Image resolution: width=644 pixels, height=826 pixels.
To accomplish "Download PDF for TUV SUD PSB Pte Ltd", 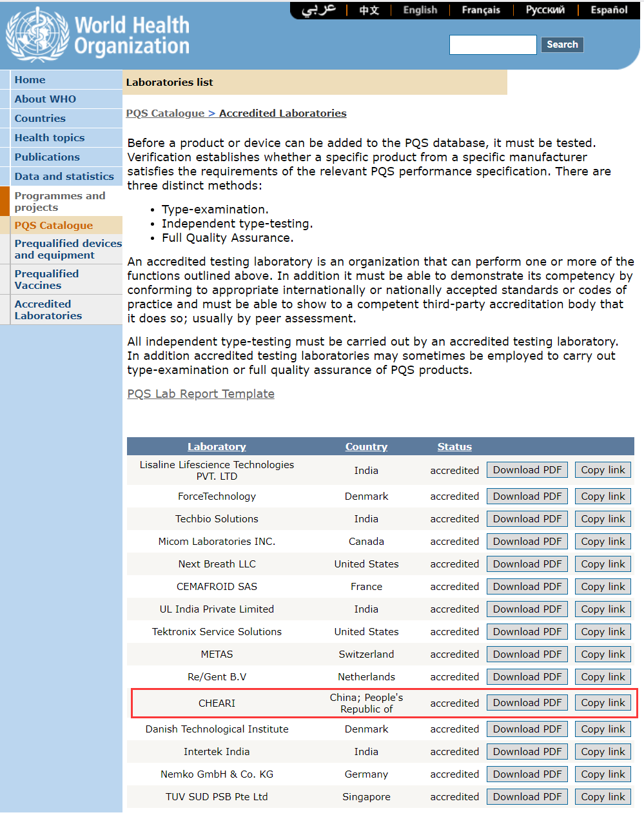I will coord(527,797).
